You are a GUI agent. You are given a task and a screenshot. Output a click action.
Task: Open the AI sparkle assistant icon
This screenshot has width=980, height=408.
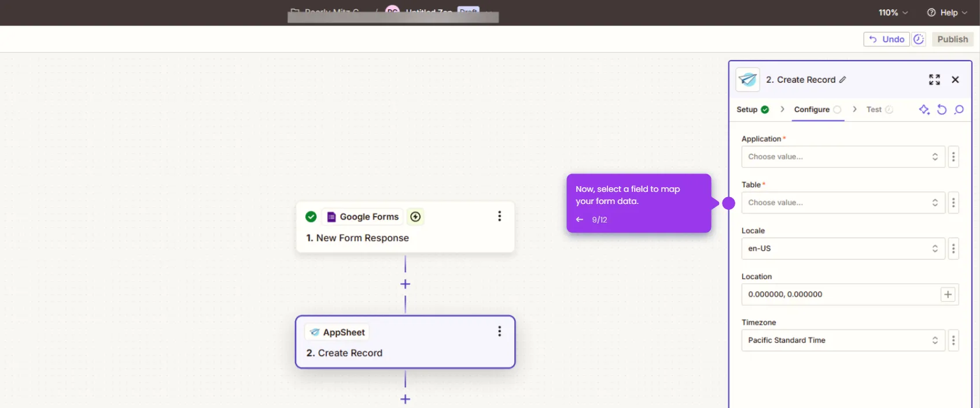point(924,109)
